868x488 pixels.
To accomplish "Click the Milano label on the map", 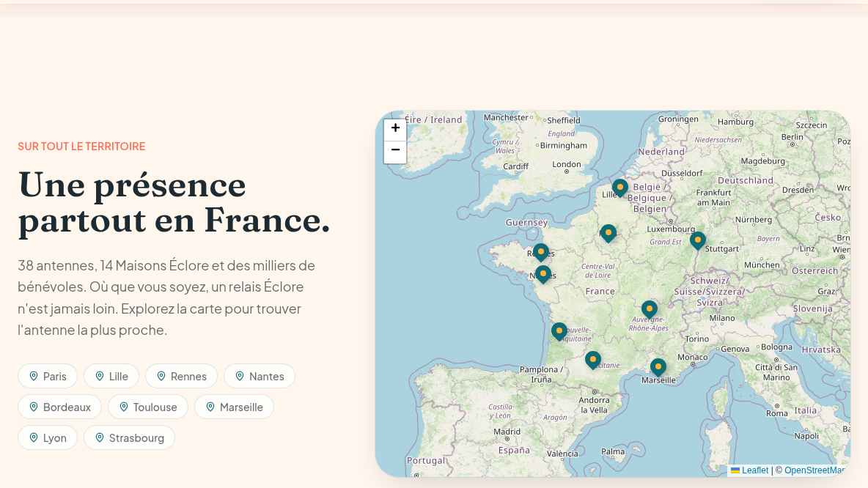I will (722, 318).
